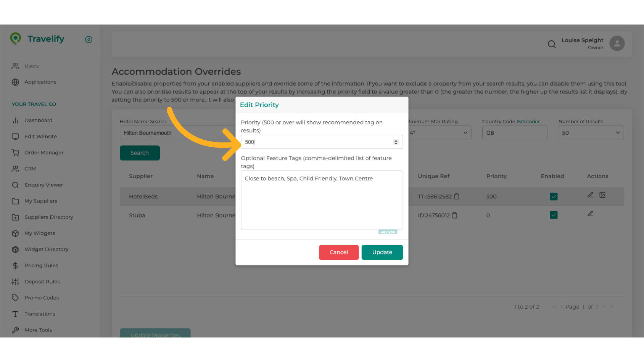Open Pricing Rules in sidebar
Viewport: 644px width, 362px height.
coord(41,265)
